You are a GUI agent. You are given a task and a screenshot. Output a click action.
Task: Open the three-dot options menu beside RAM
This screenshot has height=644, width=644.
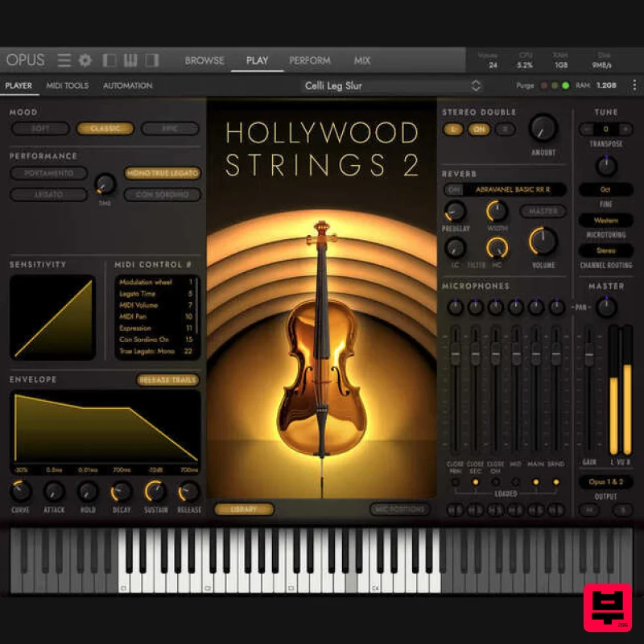[x=634, y=85]
